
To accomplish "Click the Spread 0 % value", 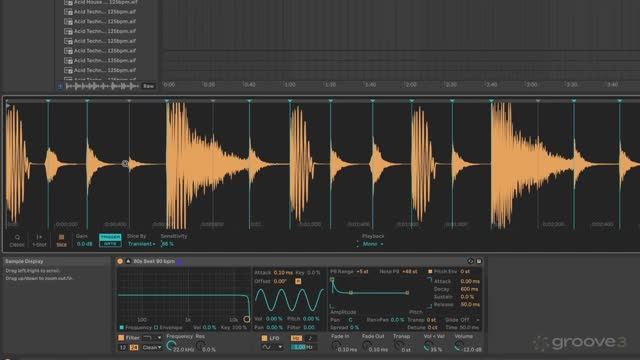I will [354, 328].
